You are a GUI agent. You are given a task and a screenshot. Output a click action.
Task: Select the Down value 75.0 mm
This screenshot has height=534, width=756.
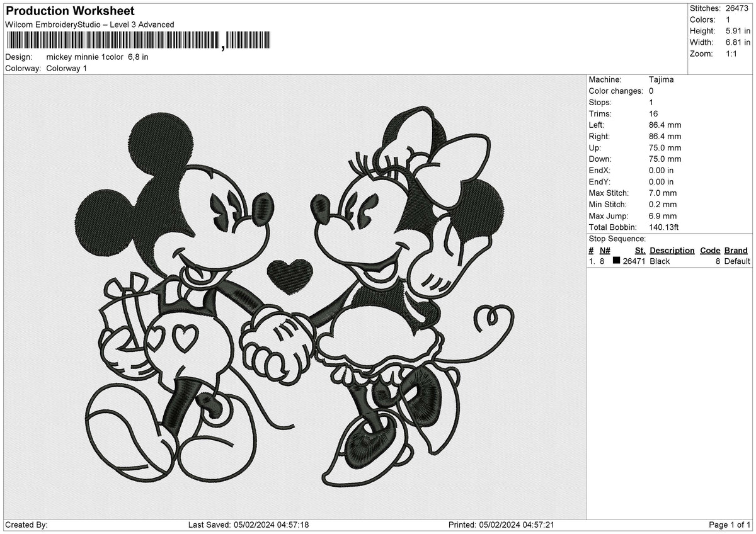click(665, 159)
